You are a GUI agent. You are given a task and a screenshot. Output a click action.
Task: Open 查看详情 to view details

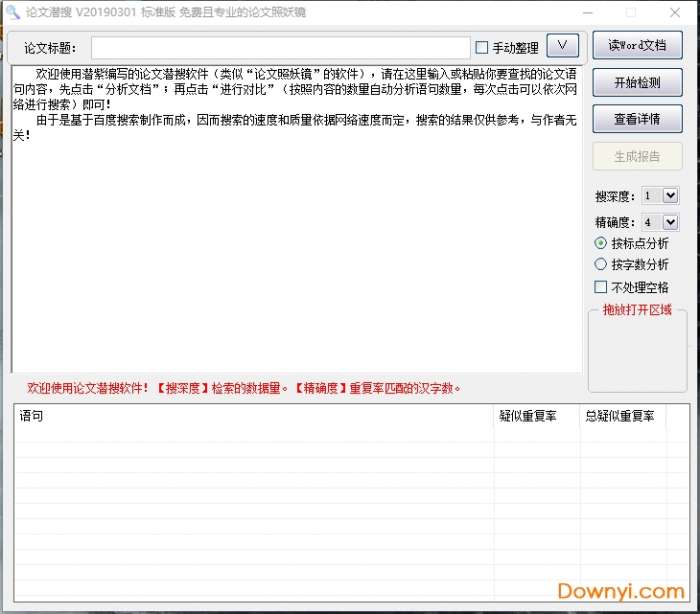tap(637, 119)
